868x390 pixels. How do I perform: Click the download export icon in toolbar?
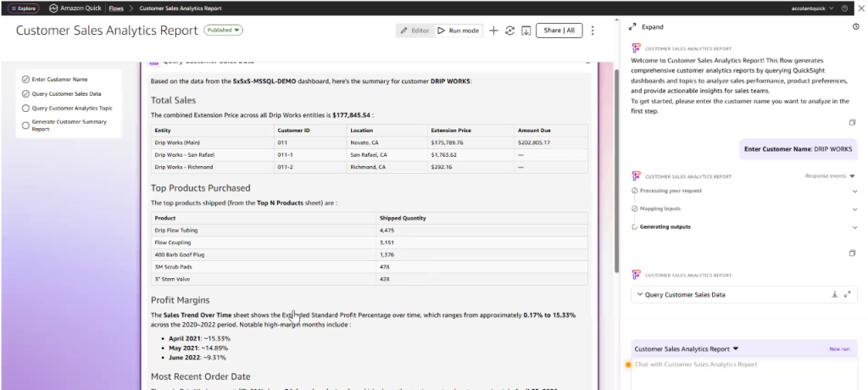(526, 31)
